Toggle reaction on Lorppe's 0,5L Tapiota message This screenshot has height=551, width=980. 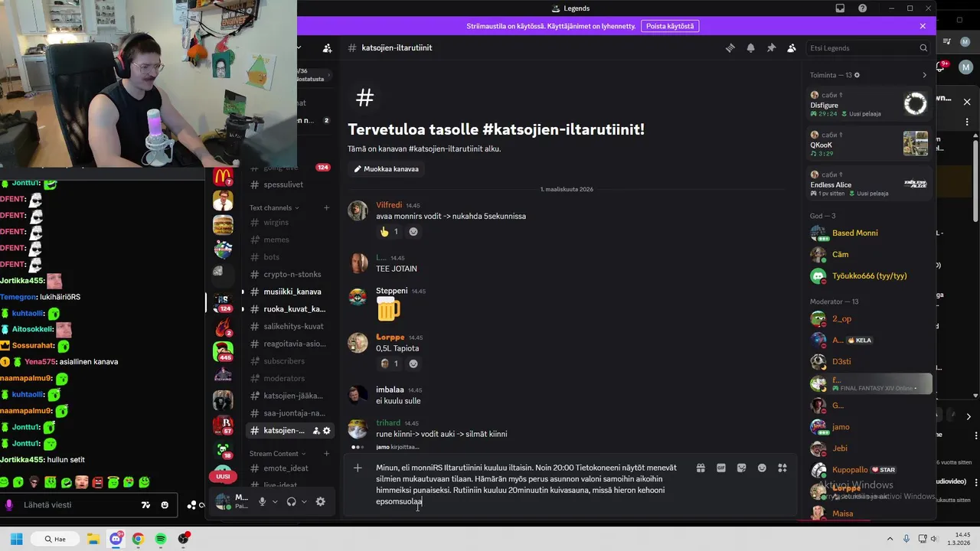click(390, 364)
